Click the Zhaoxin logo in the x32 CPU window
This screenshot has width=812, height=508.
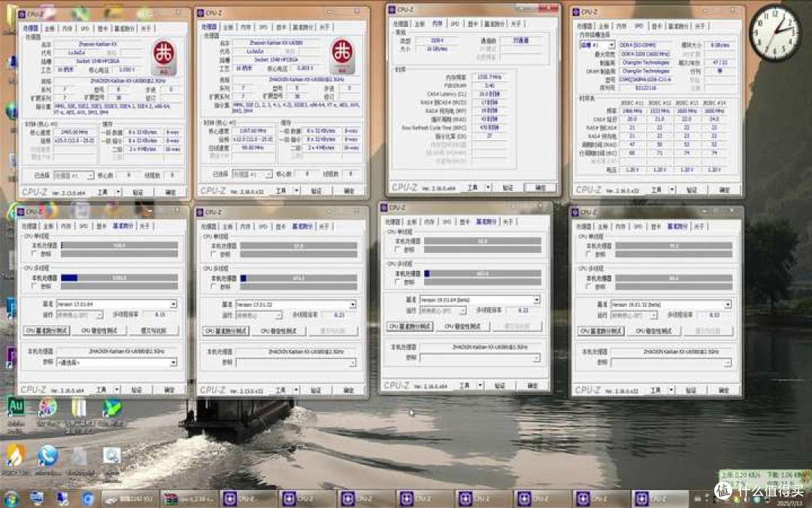[x=342, y=56]
